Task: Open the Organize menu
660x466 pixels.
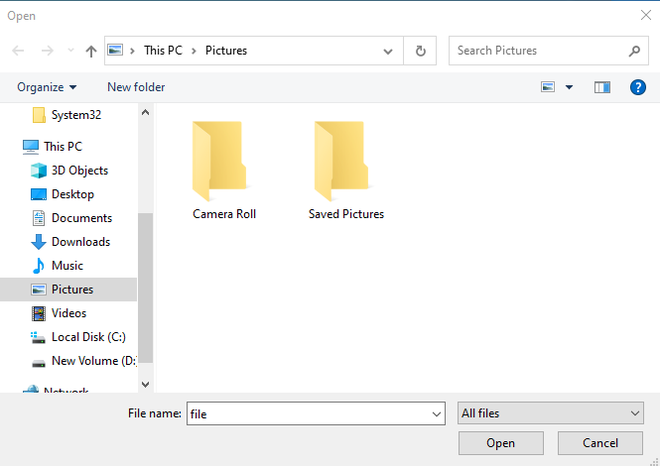Action: [x=47, y=87]
